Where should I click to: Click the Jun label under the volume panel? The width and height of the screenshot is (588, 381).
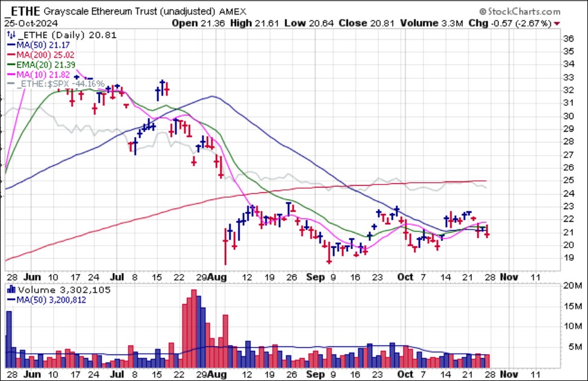[x=32, y=374]
